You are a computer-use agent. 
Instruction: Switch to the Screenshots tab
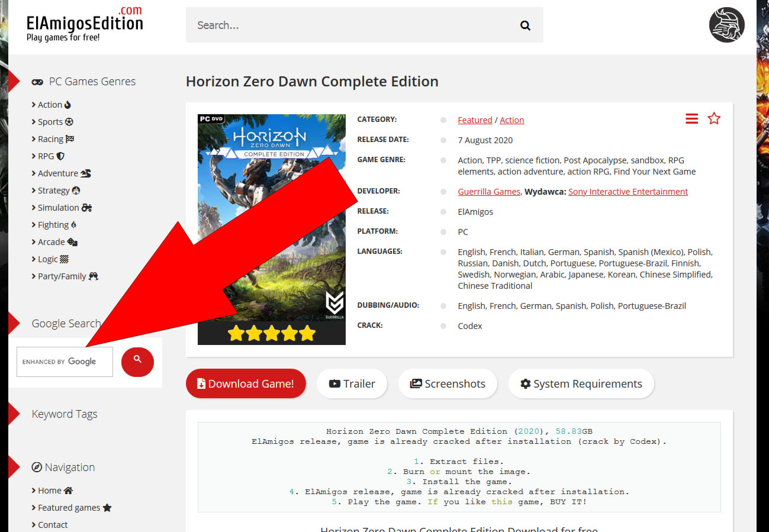(x=448, y=384)
